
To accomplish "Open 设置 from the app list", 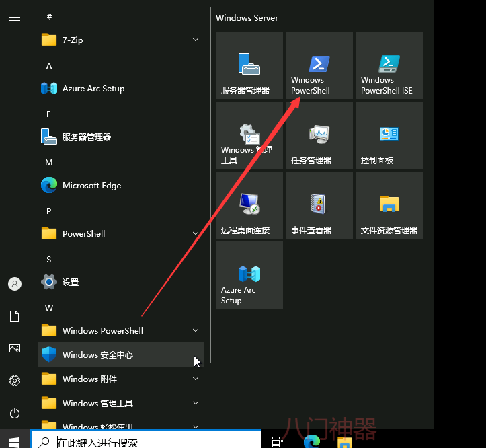I will point(121,282).
